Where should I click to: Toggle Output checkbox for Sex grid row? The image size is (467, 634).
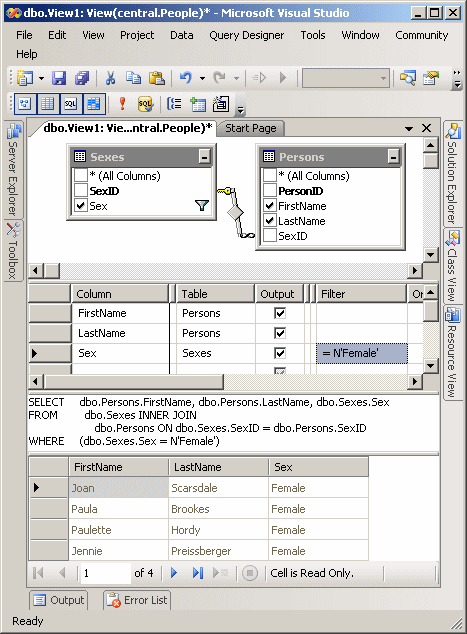pyautogui.click(x=280, y=353)
